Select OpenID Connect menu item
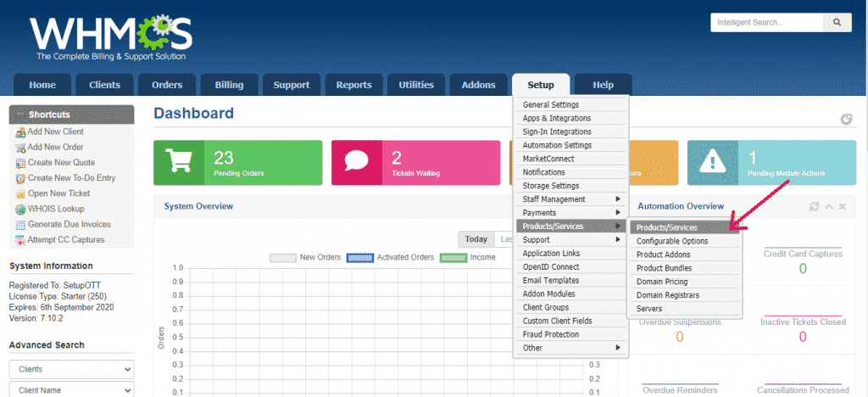Image resolution: width=868 pixels, height=397 pixels. (570, 267)
